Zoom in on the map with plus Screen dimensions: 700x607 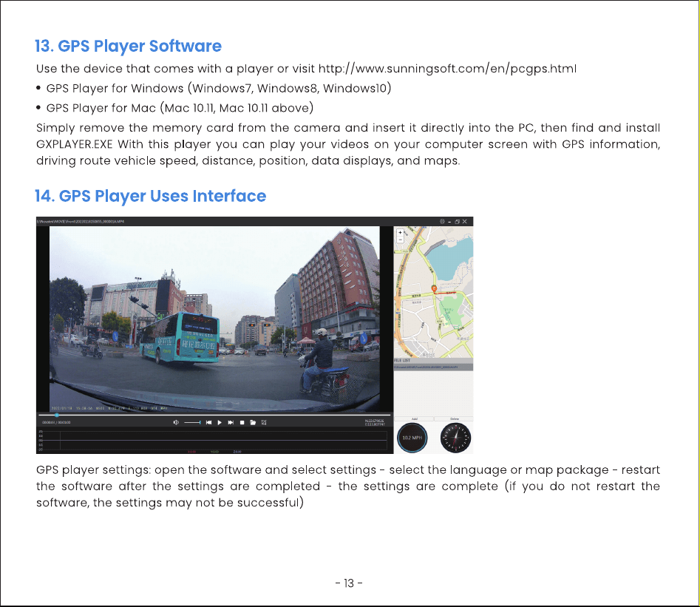(400, 233)
